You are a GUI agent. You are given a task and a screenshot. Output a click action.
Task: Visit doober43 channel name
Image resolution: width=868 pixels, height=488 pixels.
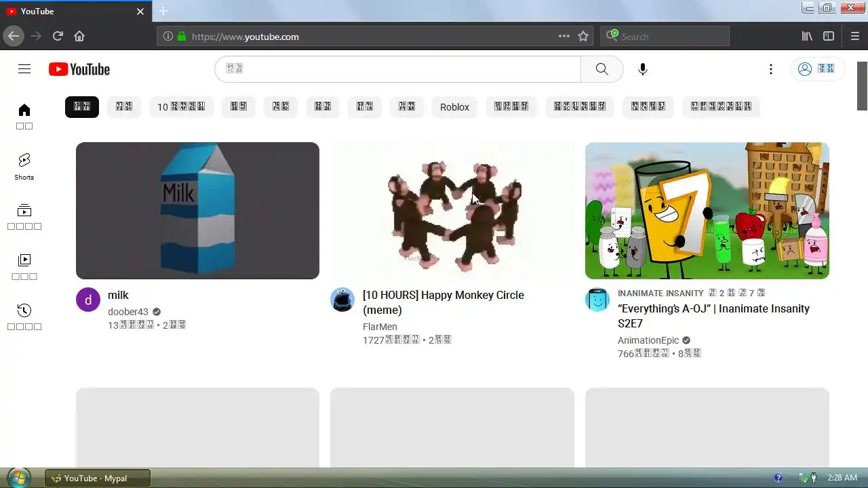click(128, 312)
